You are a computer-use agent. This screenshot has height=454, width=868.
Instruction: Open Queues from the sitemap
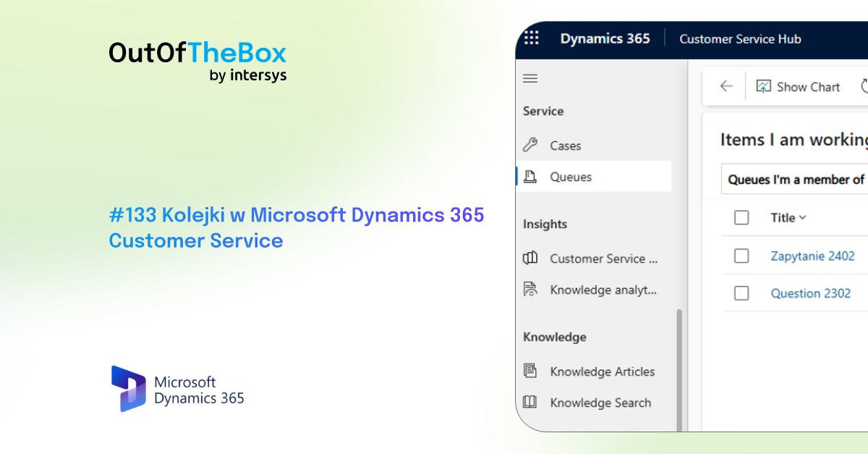point(571,176)
